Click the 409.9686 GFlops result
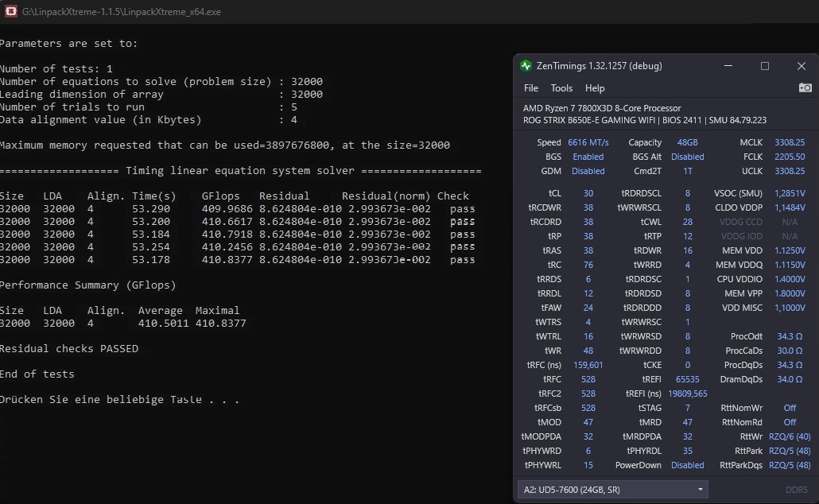Screen dimensions: 819x504 tap(227, 209)
